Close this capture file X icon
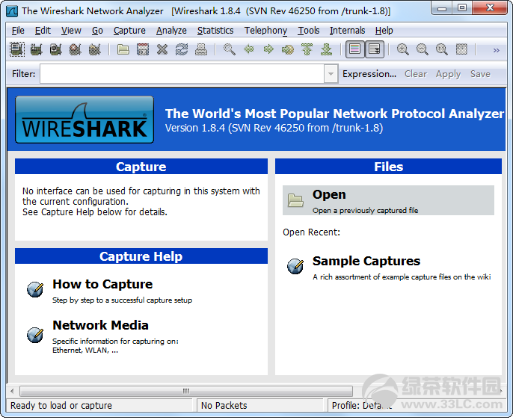513x420 pixels. click(x=162, y=49)
